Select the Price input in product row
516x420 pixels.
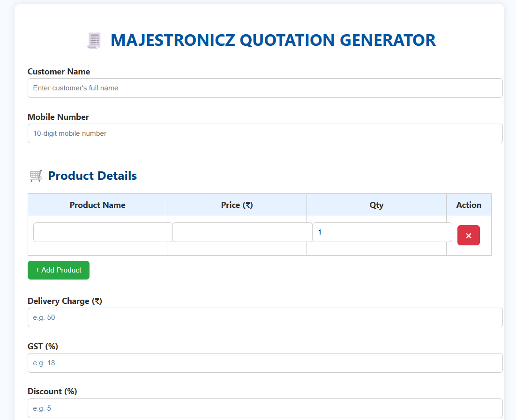[x=242, y=232]
